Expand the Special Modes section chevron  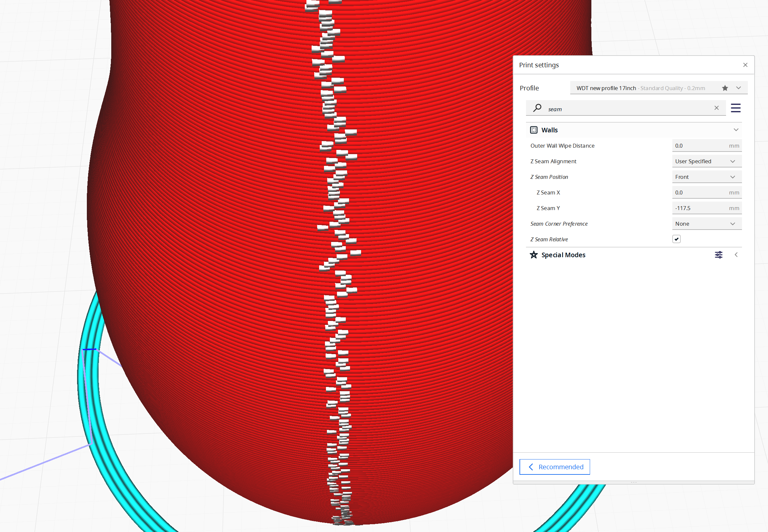[736, 255]
